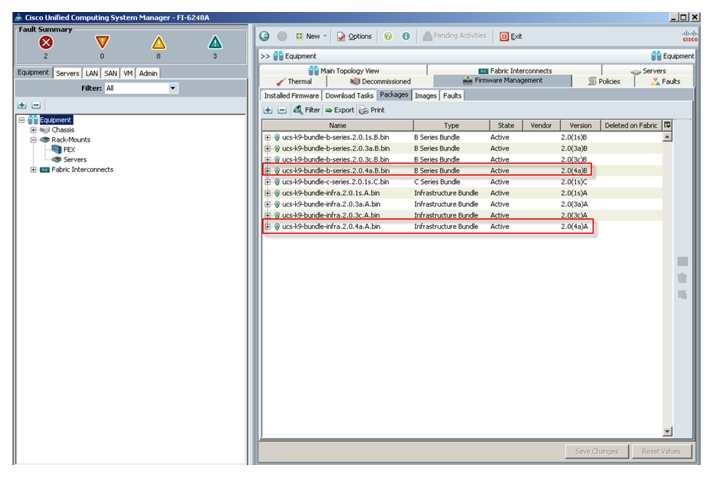Click the critical faults red X icon
This screenshot has width=714, height=478.
pyautogui.click(x=46, y=43)
